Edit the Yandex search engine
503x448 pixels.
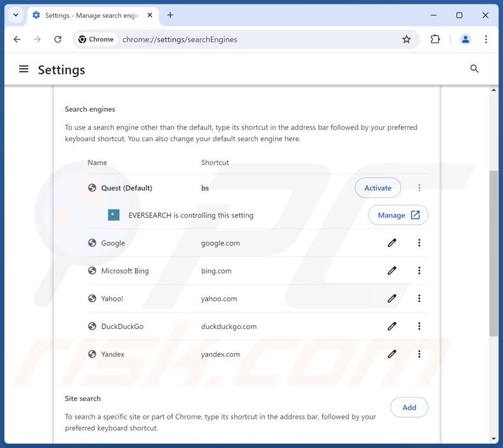[392, 354]
